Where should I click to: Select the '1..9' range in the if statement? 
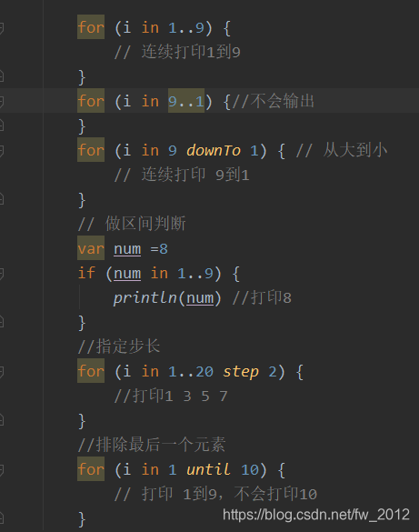point(195,273)
